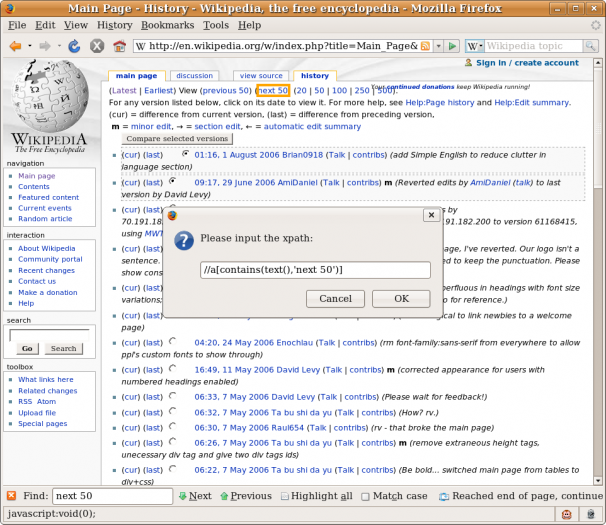Click the user icon beside Sign in

click(x=468, y=63)
